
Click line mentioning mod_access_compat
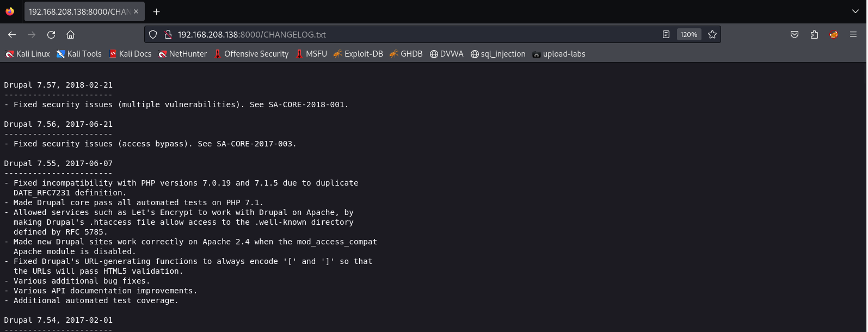click(x=190, y=242)
